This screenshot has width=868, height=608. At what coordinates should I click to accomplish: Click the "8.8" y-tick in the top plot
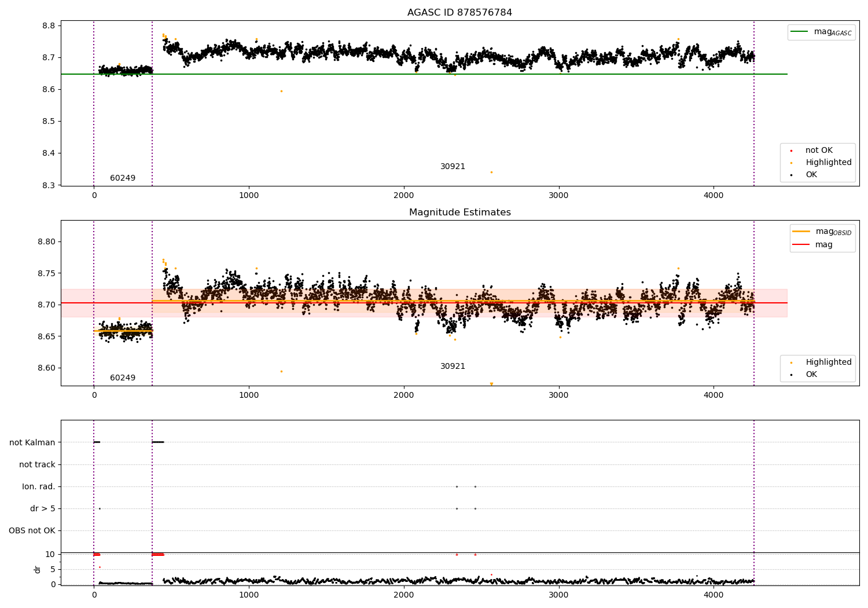(x=49, y=25)
